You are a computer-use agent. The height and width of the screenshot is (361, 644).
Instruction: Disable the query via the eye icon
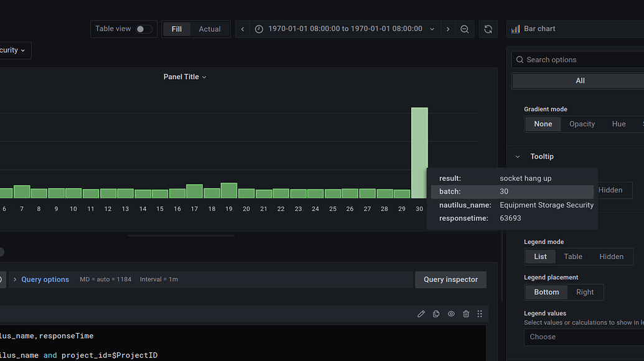(x=451, y=314)
